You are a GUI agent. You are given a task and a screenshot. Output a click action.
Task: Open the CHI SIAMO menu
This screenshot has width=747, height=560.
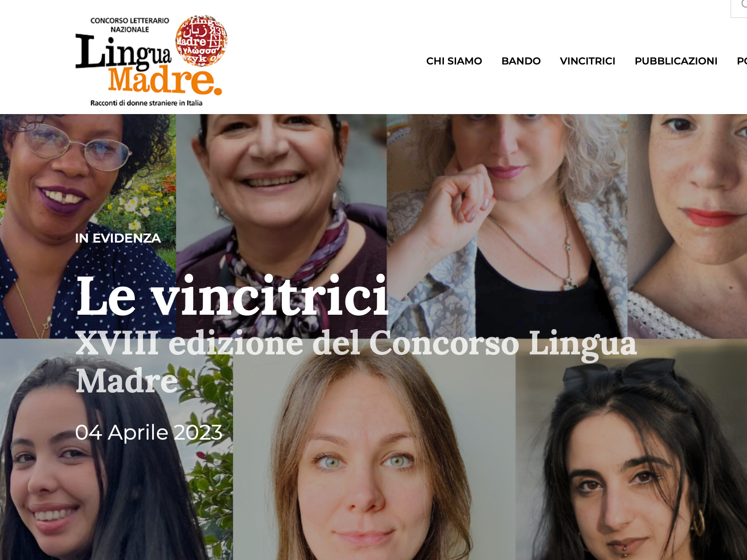tap(454, 61)
